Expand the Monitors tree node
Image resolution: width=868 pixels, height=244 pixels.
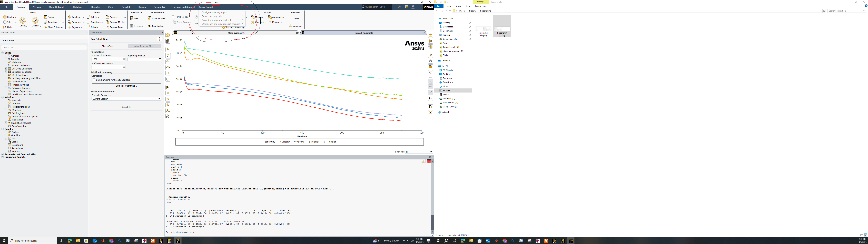[x=6, y=110]
